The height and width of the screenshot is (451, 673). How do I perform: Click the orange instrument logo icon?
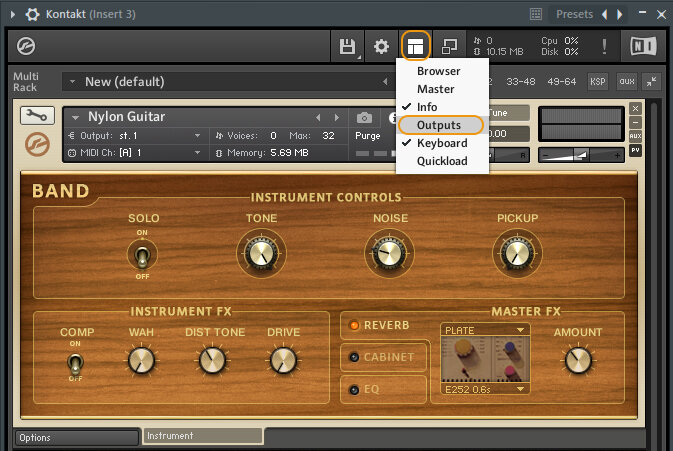37,145
